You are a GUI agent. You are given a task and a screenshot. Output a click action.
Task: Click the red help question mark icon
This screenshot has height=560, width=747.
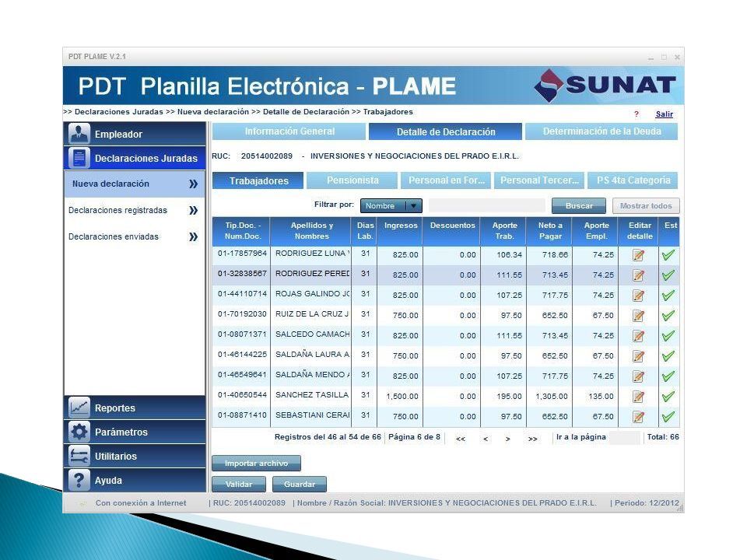coord(636,114)
